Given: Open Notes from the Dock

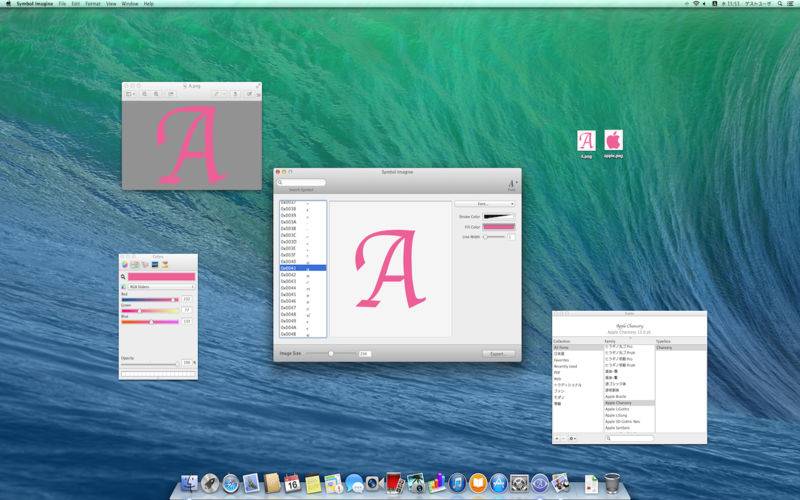Looking at the screenshot, I should click(x=313, y=483).
